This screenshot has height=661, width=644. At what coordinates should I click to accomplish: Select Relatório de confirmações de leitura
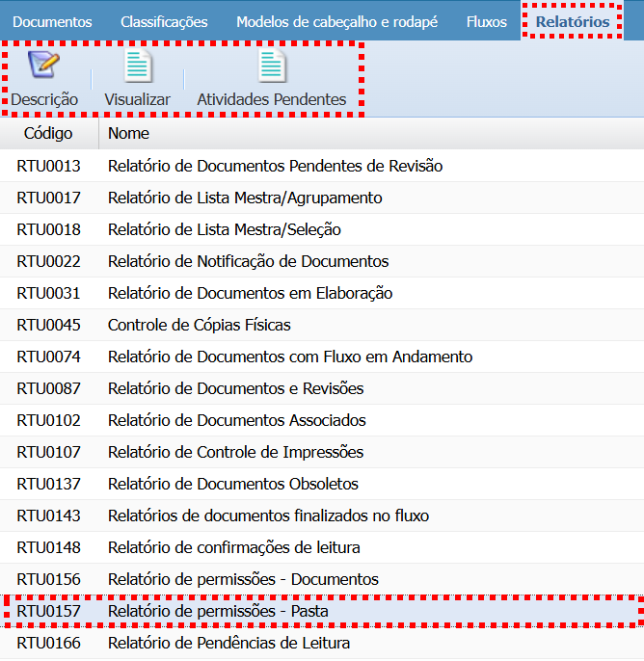click(233, 547)
